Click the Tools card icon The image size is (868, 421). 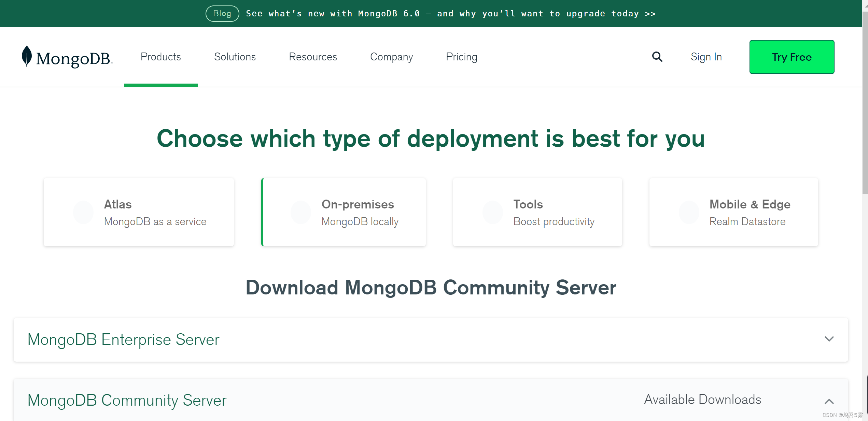492,212
